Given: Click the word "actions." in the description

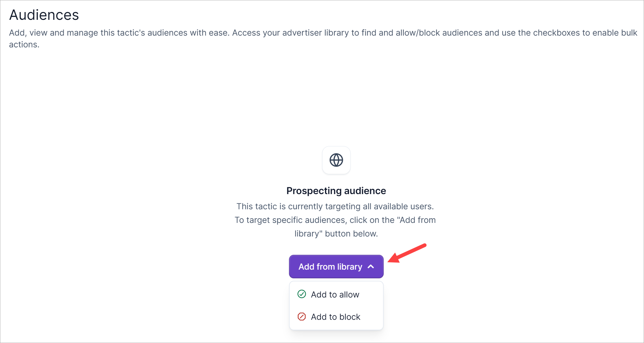Looking at the screenshot, I should (x=24, y=45).
